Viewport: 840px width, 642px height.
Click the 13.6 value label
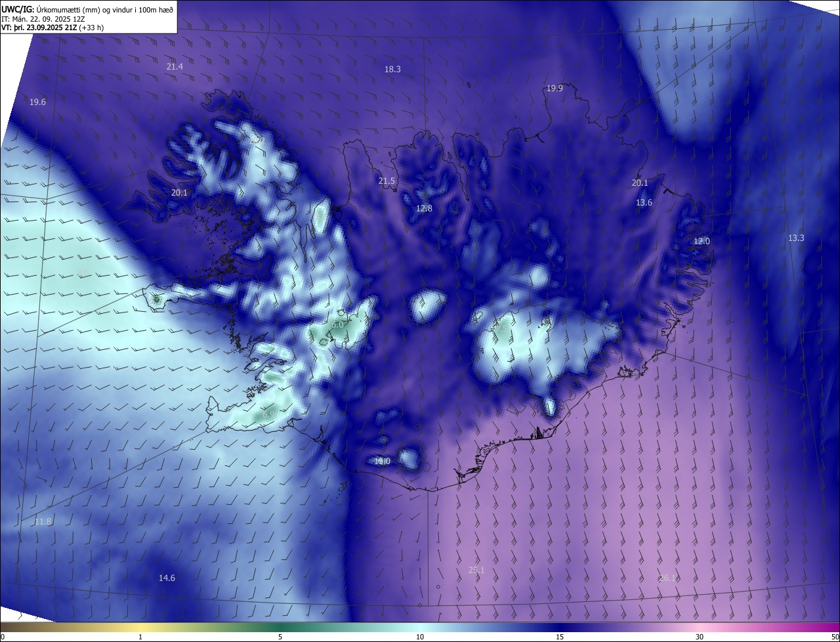644,202
